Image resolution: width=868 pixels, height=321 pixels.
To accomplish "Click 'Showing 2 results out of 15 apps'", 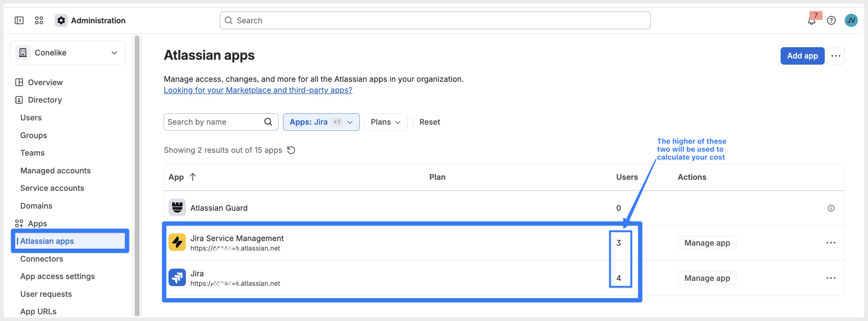I will pyautogui.click(x=223, y=150).
